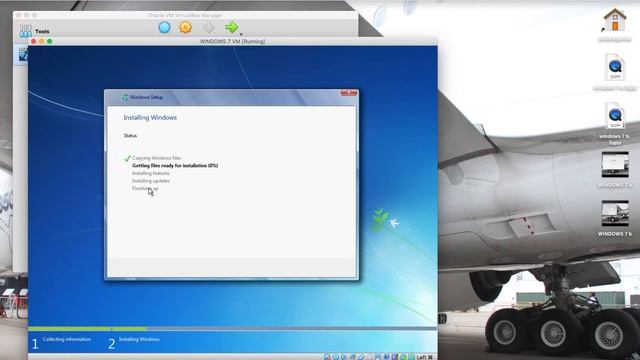640x360 pixels.
Task: Click the green Show arrow in VirtualBox Manager
Action: pyautogui.click(x=231, y=27)
